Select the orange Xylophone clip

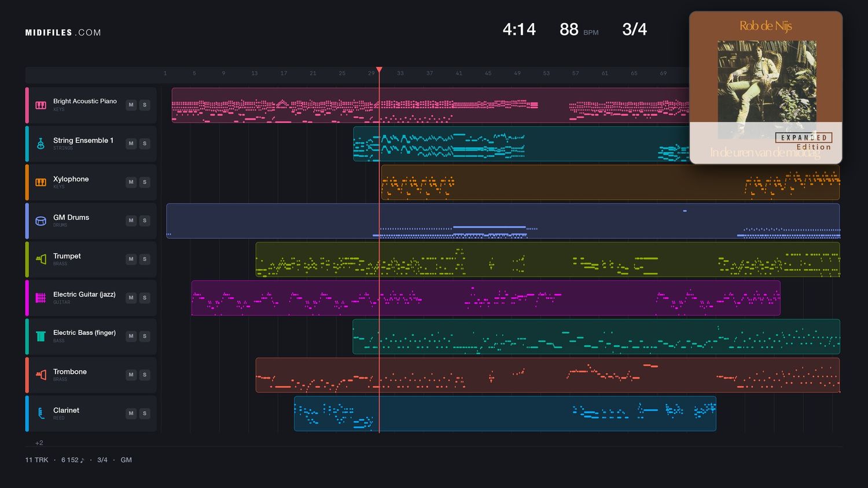pyautogui.click(x=610, y=182)
